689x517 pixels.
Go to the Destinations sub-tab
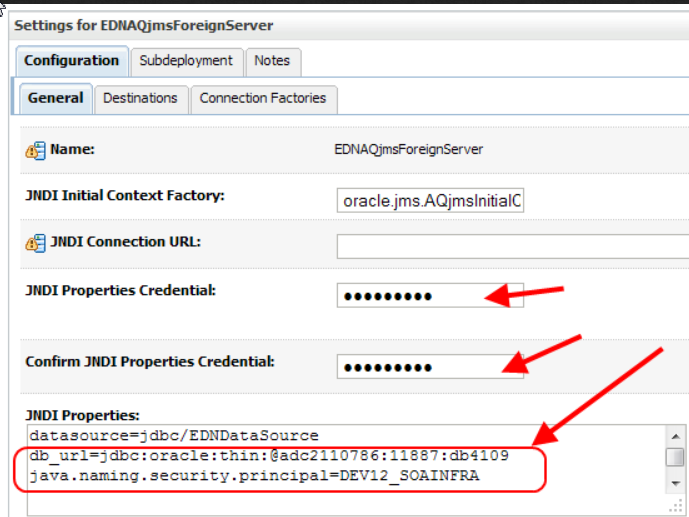point(141,99)
